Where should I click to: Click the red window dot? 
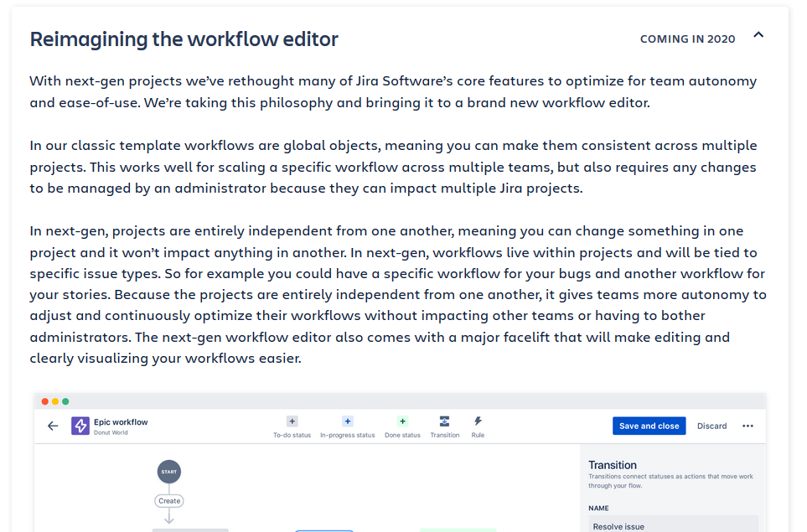[44, 401]
